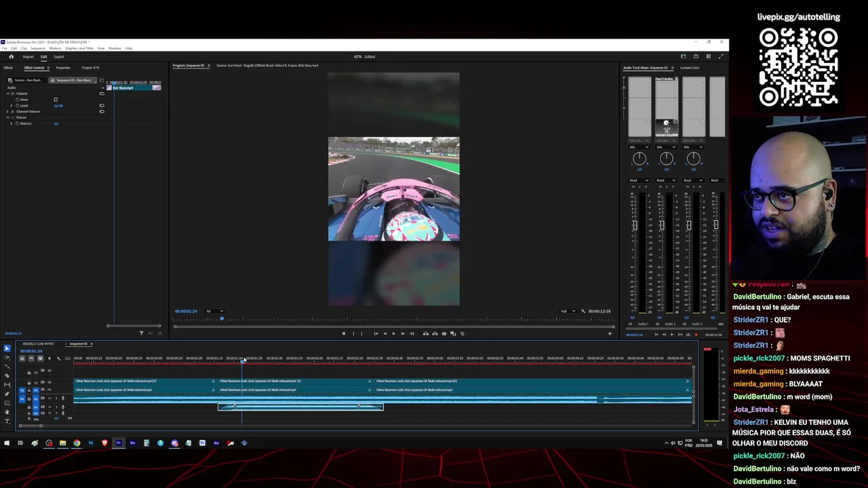Click the timeline playhead timecode field
The image size is (868, 488).
coord(31,351)
